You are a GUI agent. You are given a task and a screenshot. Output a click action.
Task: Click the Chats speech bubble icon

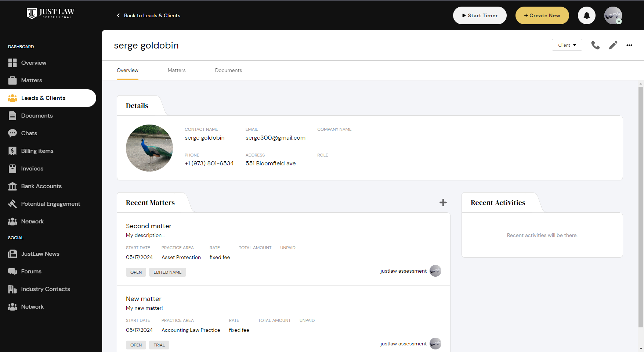pyautogui.click(x=12, y=133)
